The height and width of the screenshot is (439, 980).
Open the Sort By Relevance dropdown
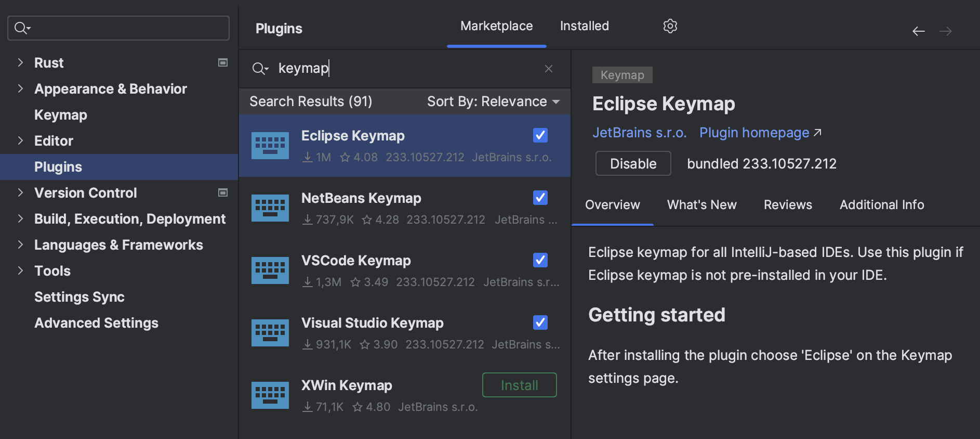tap(493, 101)
